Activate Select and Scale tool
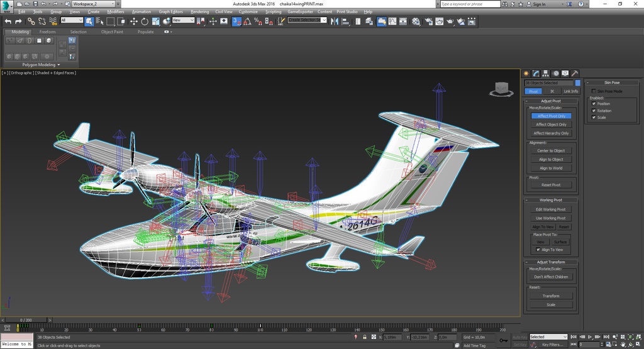The width and height of the screenshot is (644, 349). pos(156,21)
